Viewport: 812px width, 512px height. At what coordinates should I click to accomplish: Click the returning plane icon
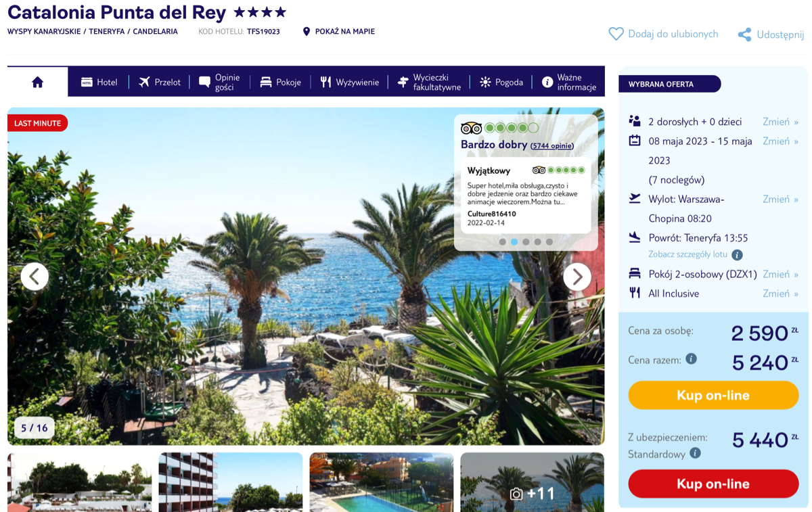coord(634,237)
